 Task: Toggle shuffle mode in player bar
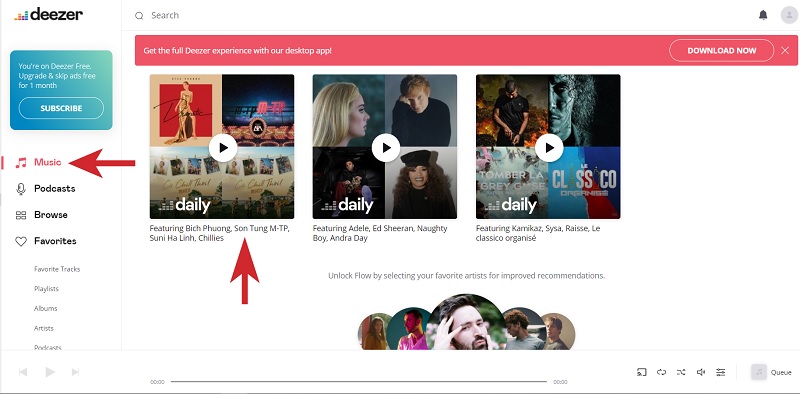click(681, 372)
